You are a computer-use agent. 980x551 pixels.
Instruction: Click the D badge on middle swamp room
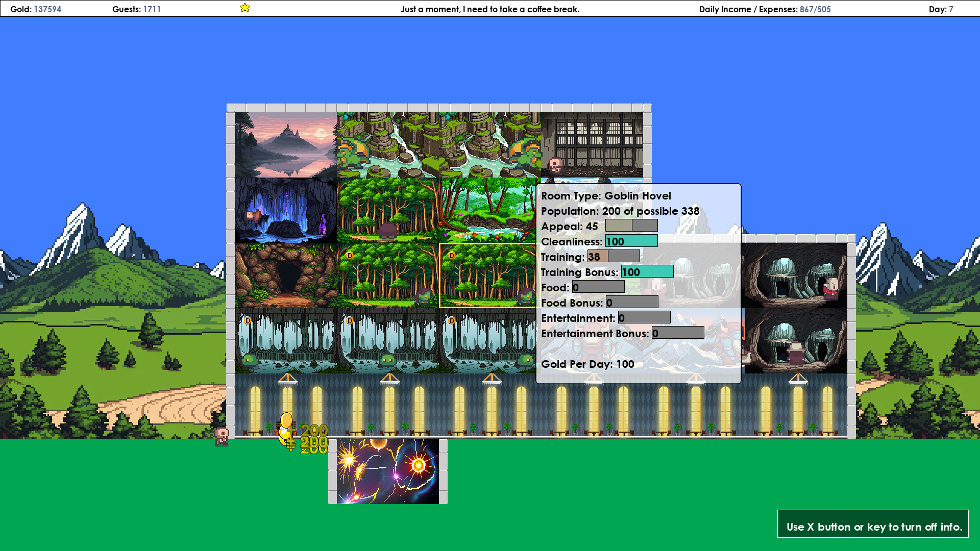pos(350,320)
